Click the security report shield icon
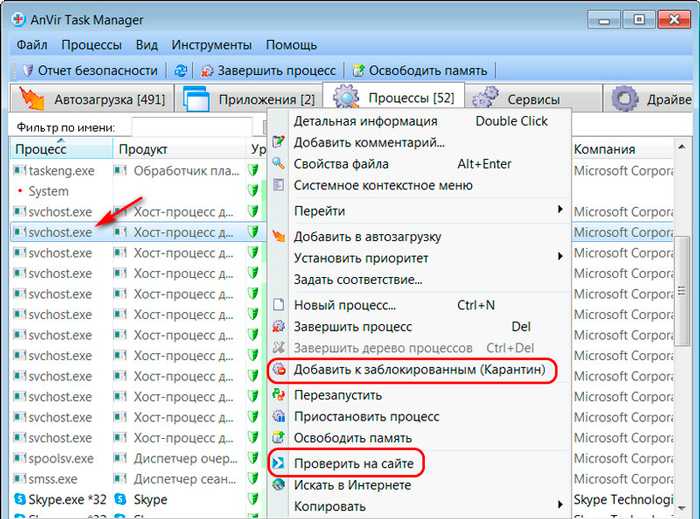The width and height of the screenshot is (700, 519). [28, 71]
